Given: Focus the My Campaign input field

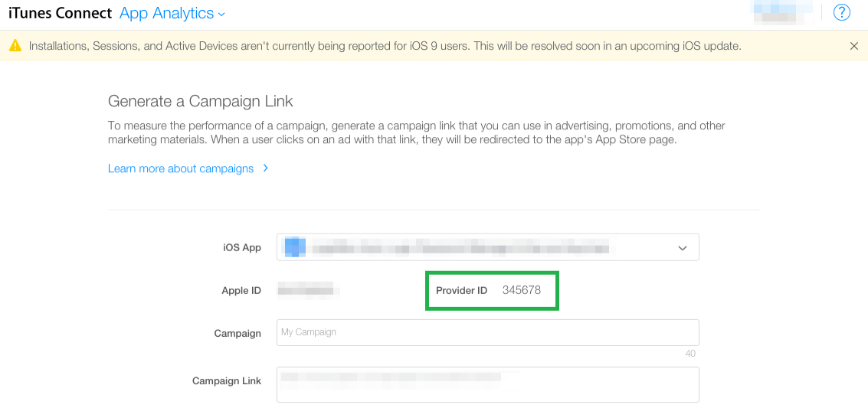Looking at the screenshot, I should [x=488, y=332].
